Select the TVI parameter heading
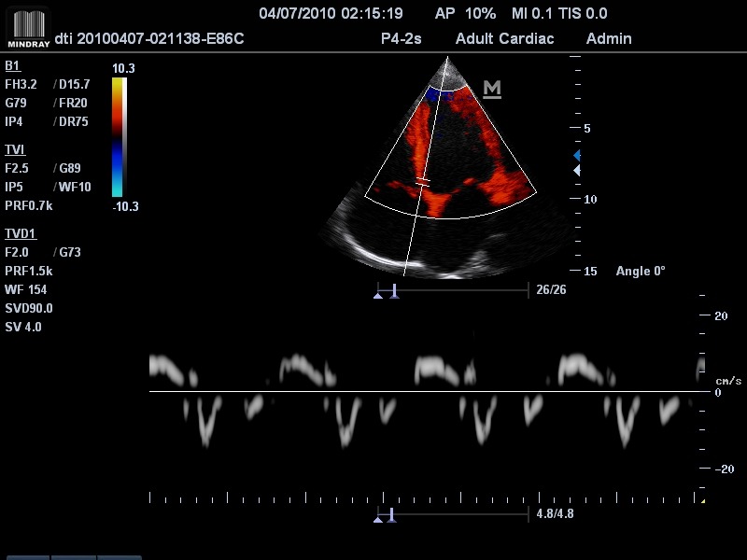The height and width of the screenshot is (560, 747). click(15, 150)
